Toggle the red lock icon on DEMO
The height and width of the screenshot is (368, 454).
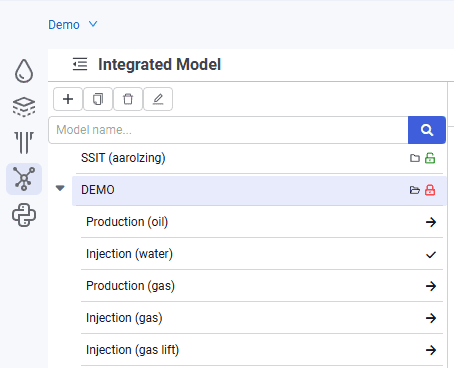430,190
